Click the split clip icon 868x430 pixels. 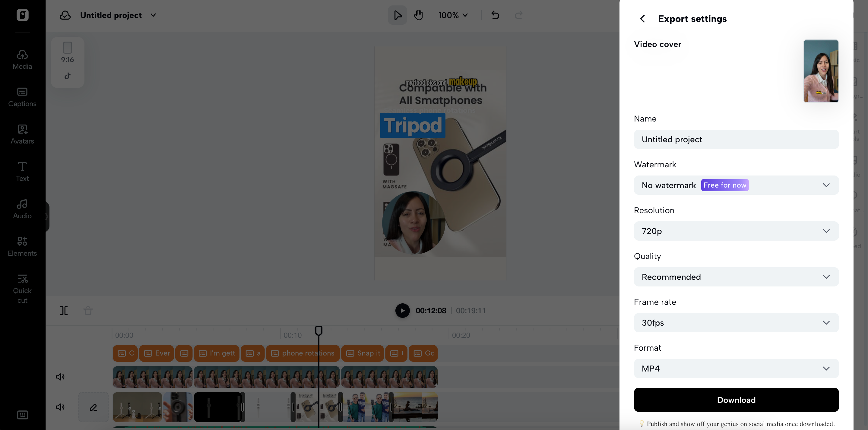tap(64, 310)
